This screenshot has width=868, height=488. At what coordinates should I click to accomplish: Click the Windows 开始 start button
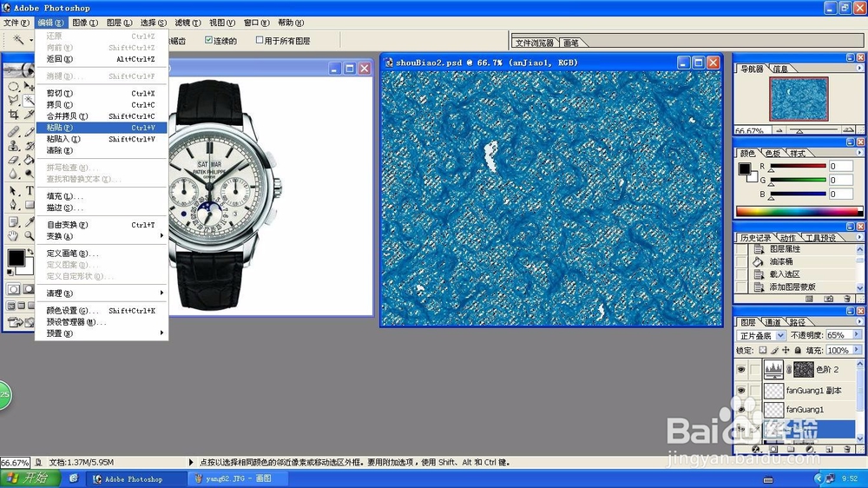[x=31, y=478]
